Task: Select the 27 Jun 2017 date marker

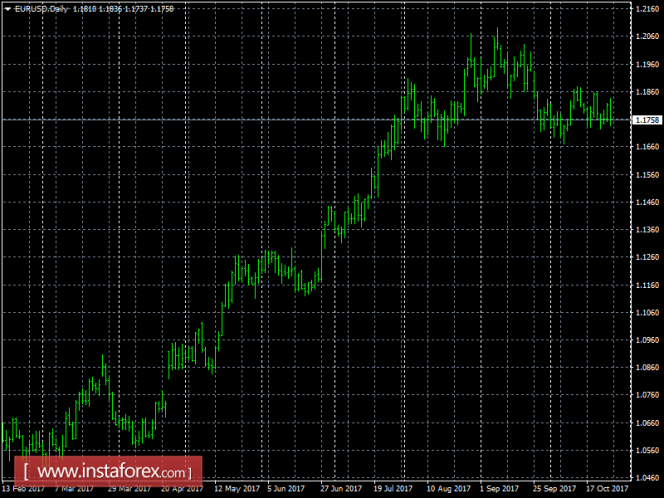Action: [342, 490]
